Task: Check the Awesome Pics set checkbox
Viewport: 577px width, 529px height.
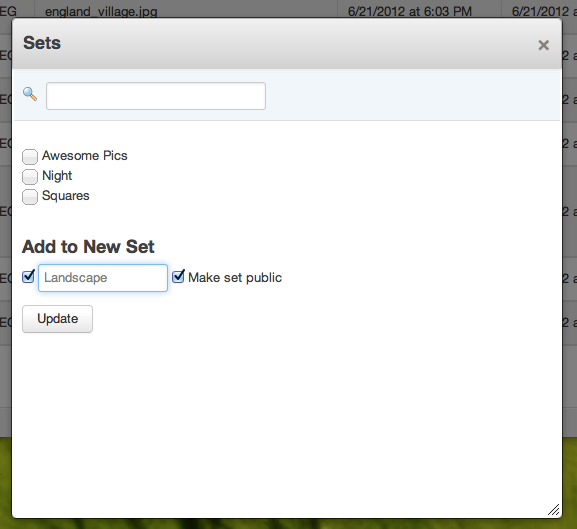Action: click(30, 157)
